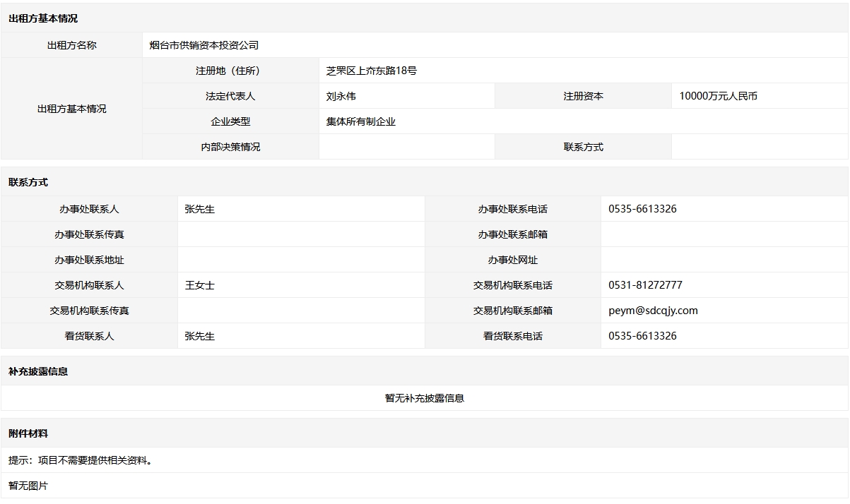Click the phone number beside 看货联系电话
This screenshot has width=850, height=504.
click(x=642, y=336)
